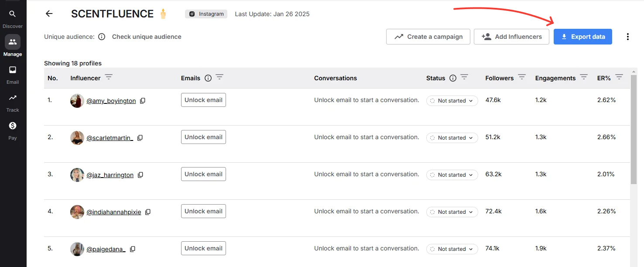This screenshot has height=267, width=644.
Task: Click Add Influencers button
Action: pyautogui.click(x=511, y=37)
